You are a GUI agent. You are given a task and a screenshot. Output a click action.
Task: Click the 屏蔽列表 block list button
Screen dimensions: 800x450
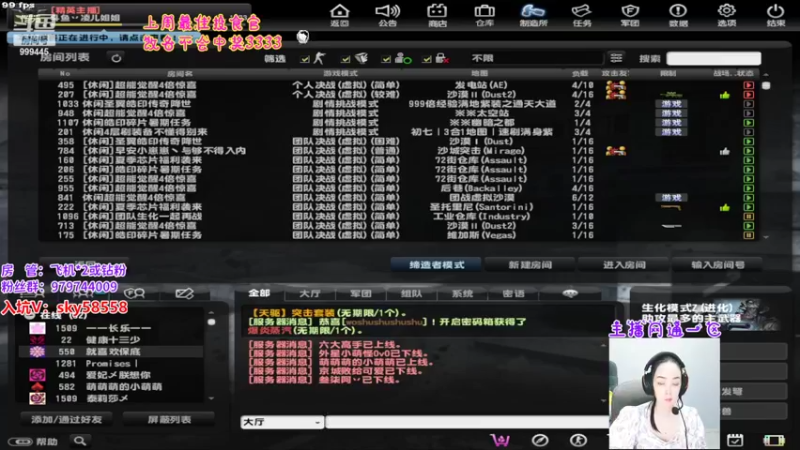(169, 419)
